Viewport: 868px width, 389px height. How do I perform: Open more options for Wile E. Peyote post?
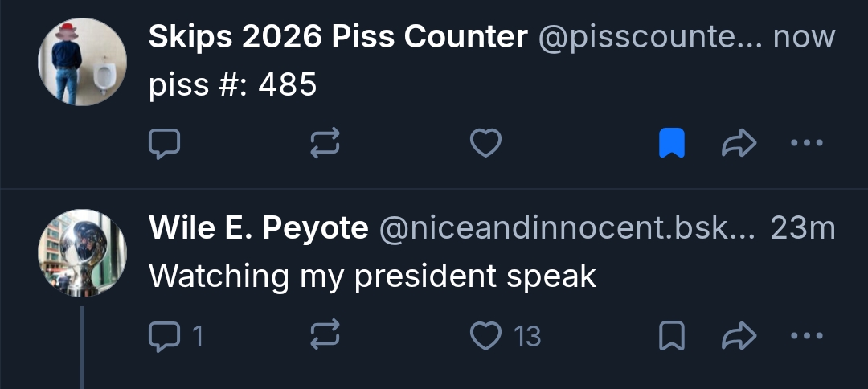[x=807, y=336]
